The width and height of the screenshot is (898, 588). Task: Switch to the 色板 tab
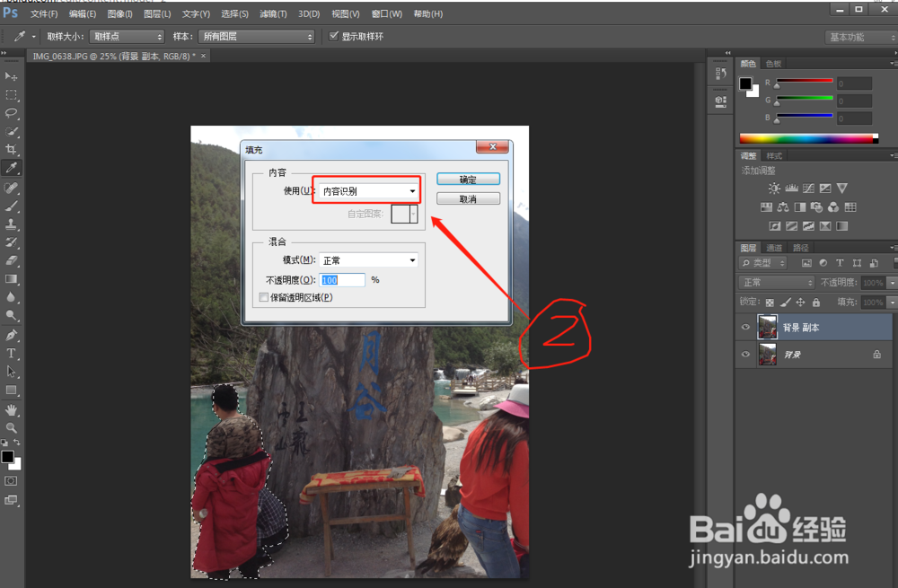774,64
